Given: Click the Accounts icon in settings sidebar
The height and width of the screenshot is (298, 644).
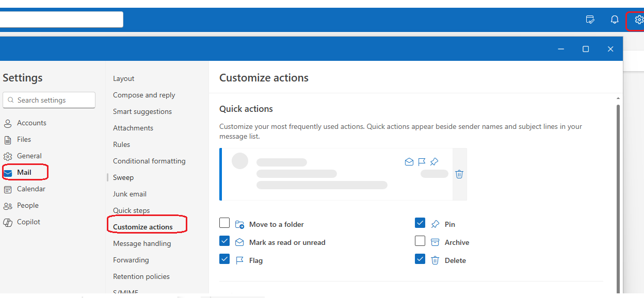Looking at the screenshot, I should coord(8,123).
